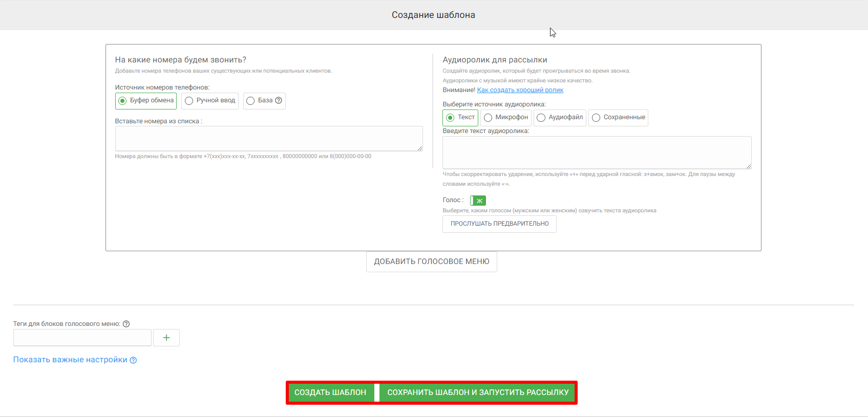Click help icon after Показать важные настройки
The height and width of the screenshot is (417, 868).
click(x=133, y=360)
